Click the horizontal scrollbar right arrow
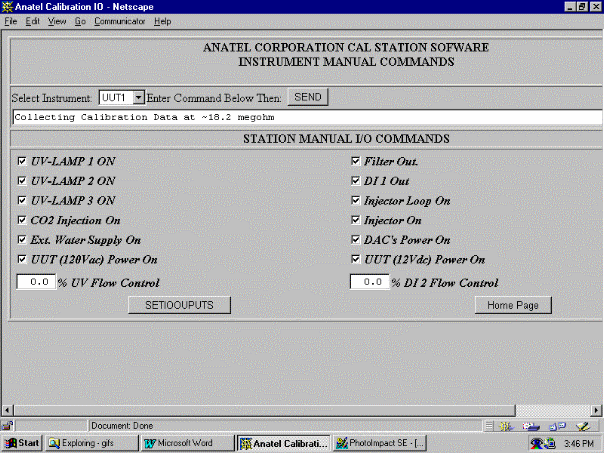The image size is (604, 453). [596, 410]
